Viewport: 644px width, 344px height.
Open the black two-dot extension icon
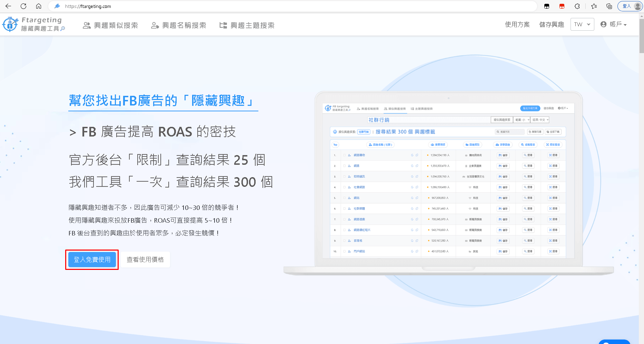pyautogui.click(x=547, y=6)
